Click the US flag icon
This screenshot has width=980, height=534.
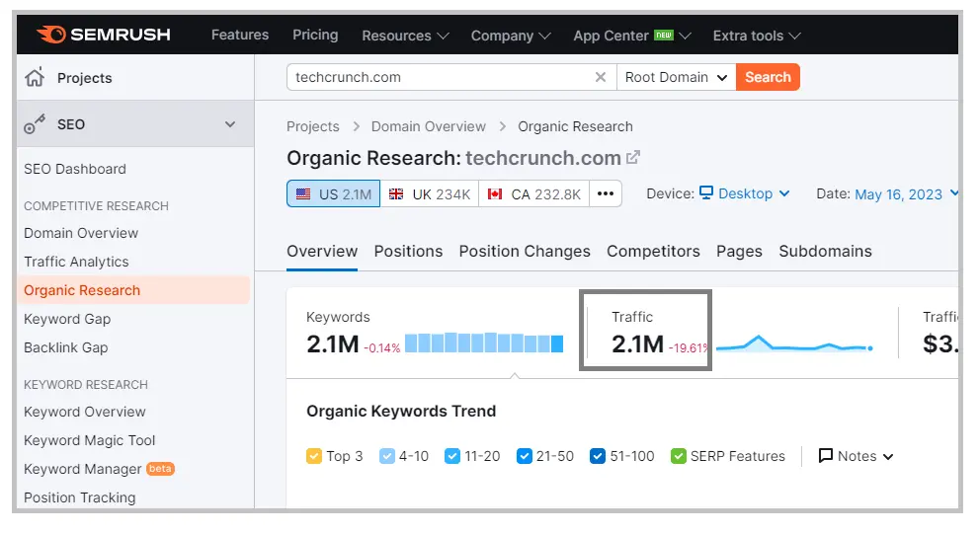coord(303,194)
